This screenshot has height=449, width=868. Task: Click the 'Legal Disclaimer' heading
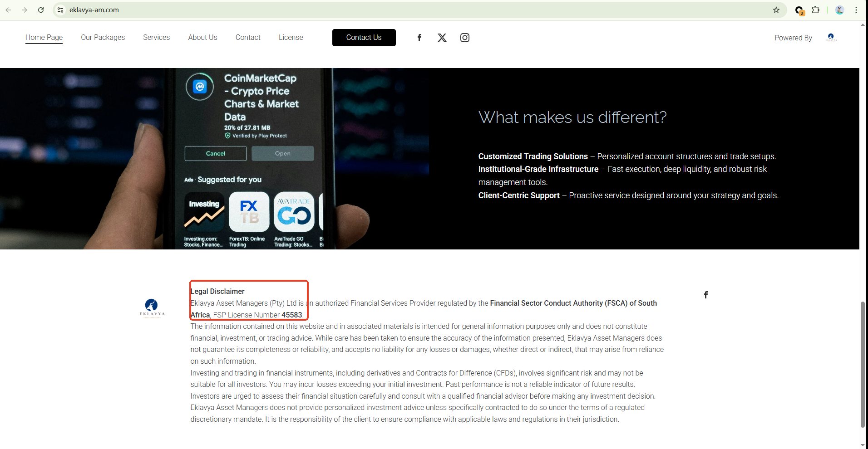217,291
